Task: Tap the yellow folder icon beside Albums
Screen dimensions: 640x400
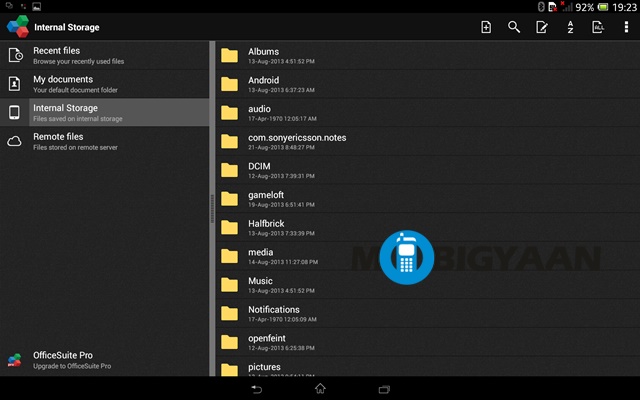Action: point(229,55)
